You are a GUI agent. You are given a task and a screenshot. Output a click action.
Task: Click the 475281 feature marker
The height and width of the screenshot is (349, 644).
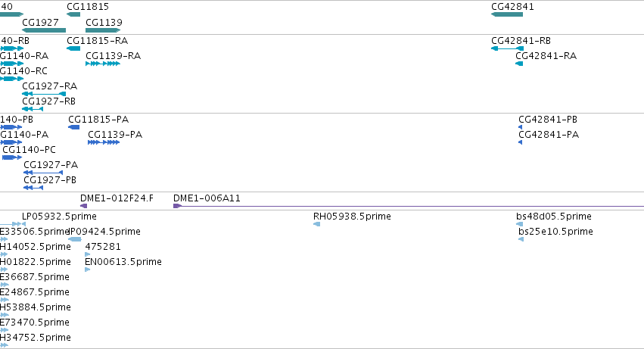click(88, 254)
